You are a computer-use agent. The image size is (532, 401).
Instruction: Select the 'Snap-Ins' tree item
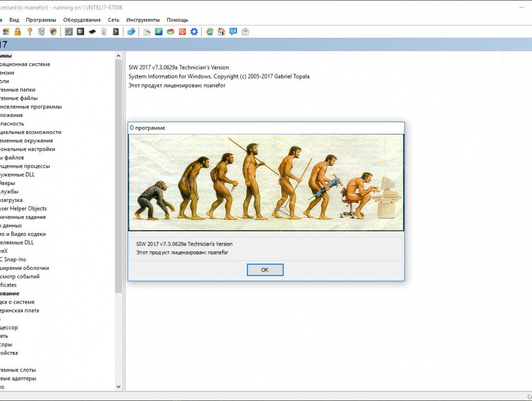pyautogui.click(x=13, y=259)
